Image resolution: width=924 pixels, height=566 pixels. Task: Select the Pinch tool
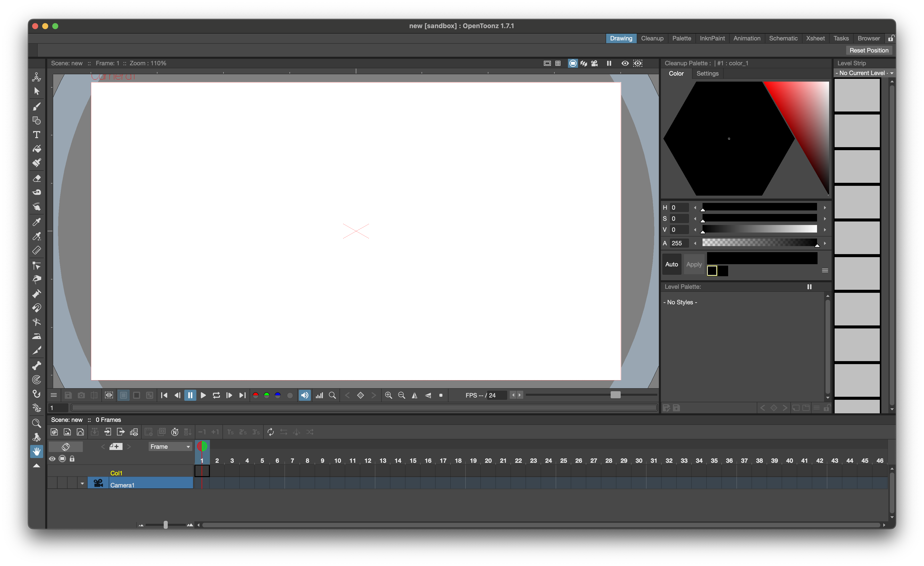click(x=36, y=279)
